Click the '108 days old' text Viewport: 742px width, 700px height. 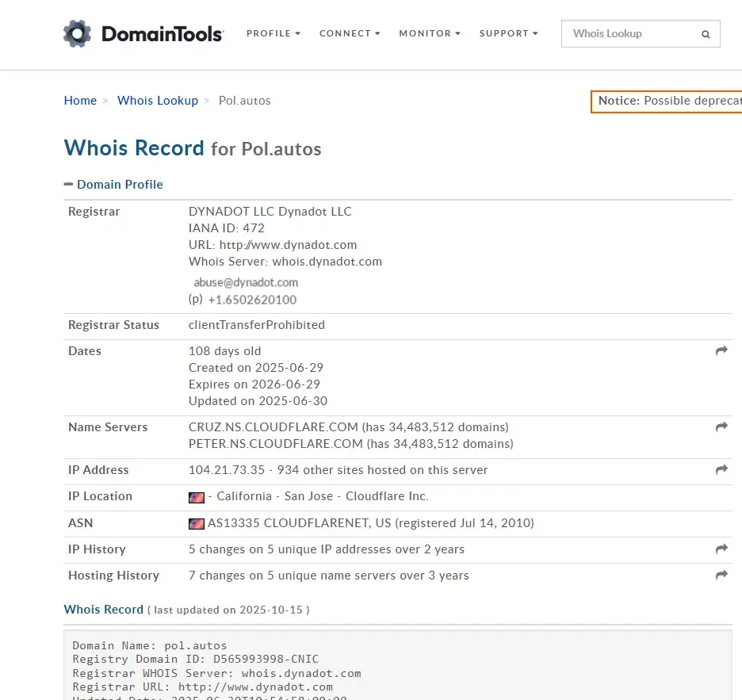coord(225,350)
